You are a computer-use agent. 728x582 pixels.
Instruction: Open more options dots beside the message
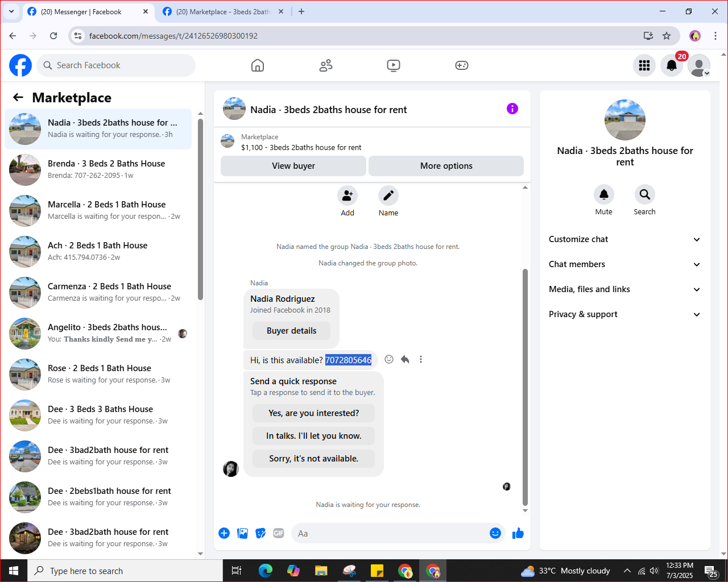click(x=421, y=359)
